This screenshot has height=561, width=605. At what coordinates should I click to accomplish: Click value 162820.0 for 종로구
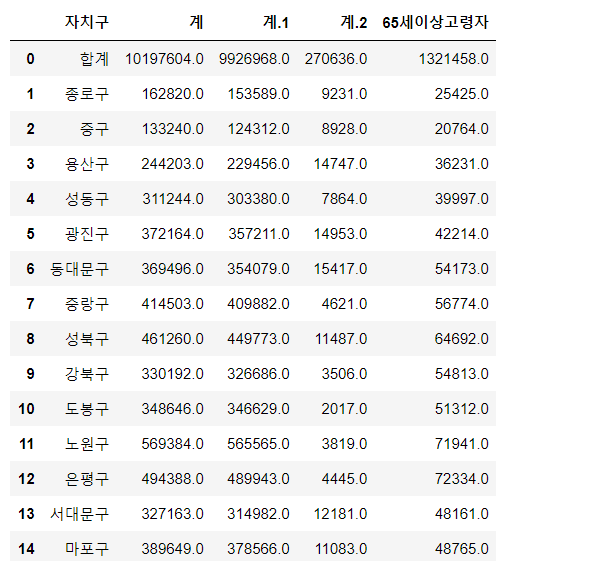[172, 94]
